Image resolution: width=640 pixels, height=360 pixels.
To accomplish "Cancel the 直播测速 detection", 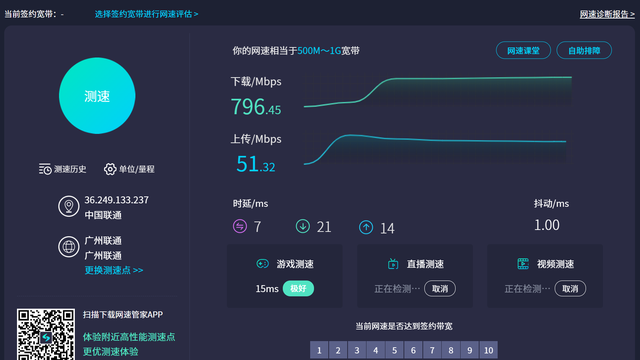I will point(440,289).
